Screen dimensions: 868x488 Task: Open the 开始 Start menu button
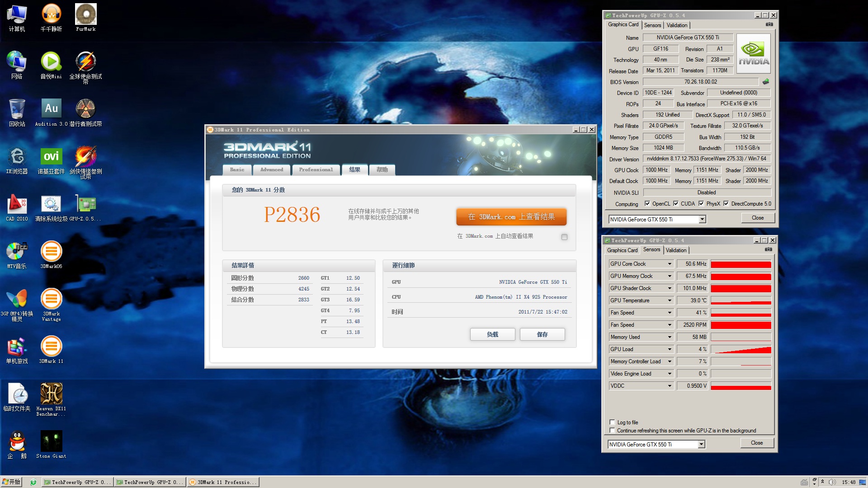[12, 482]
